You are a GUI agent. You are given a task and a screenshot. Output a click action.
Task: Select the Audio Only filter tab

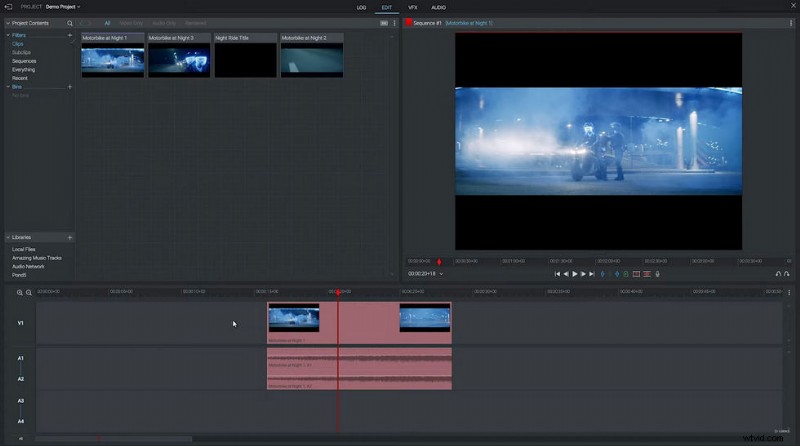[164, 23]
